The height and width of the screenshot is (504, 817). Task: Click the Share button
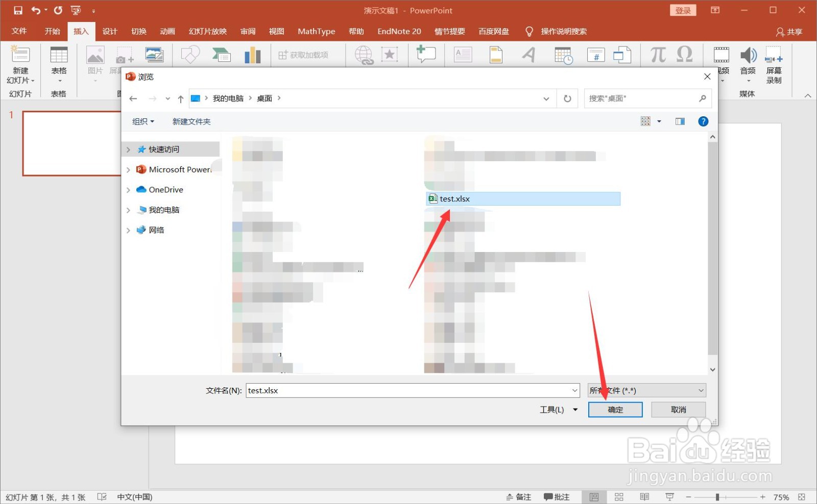[789, 32]
